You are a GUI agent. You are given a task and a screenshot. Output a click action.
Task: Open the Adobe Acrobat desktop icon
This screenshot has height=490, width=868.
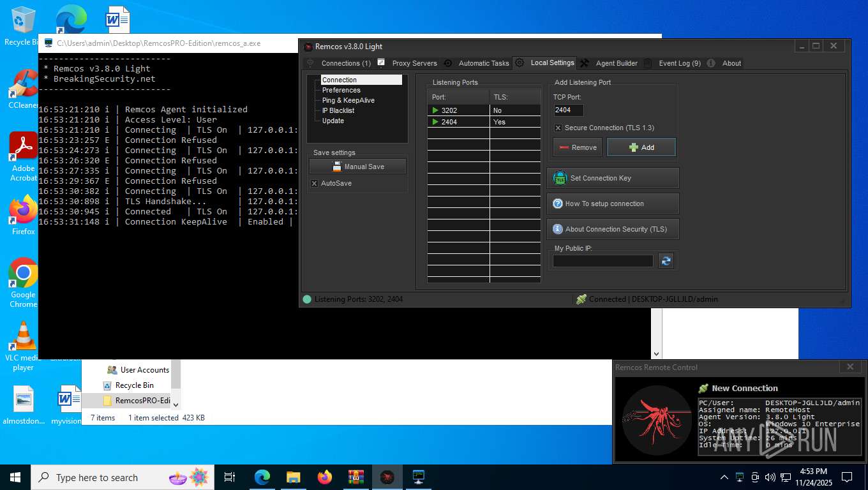pos(23,157)
